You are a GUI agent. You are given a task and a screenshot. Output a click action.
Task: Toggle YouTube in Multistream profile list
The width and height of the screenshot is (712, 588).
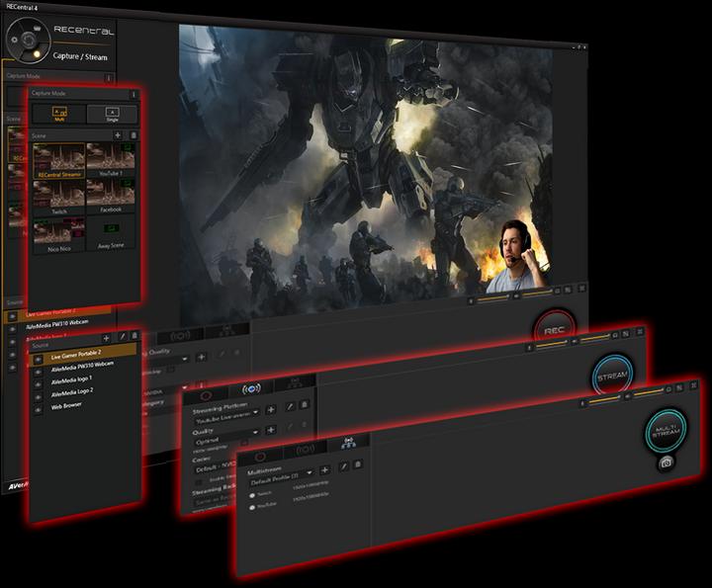click(x=252, y=507)
